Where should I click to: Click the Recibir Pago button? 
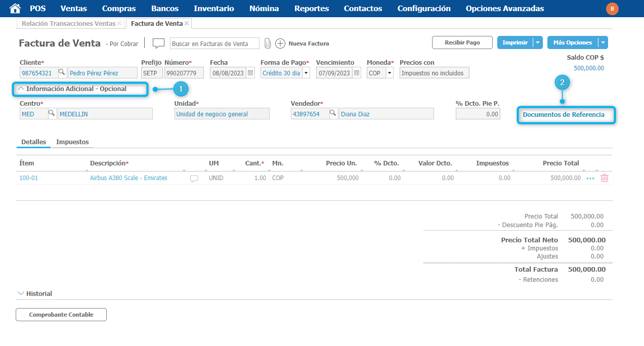point(462,43)
